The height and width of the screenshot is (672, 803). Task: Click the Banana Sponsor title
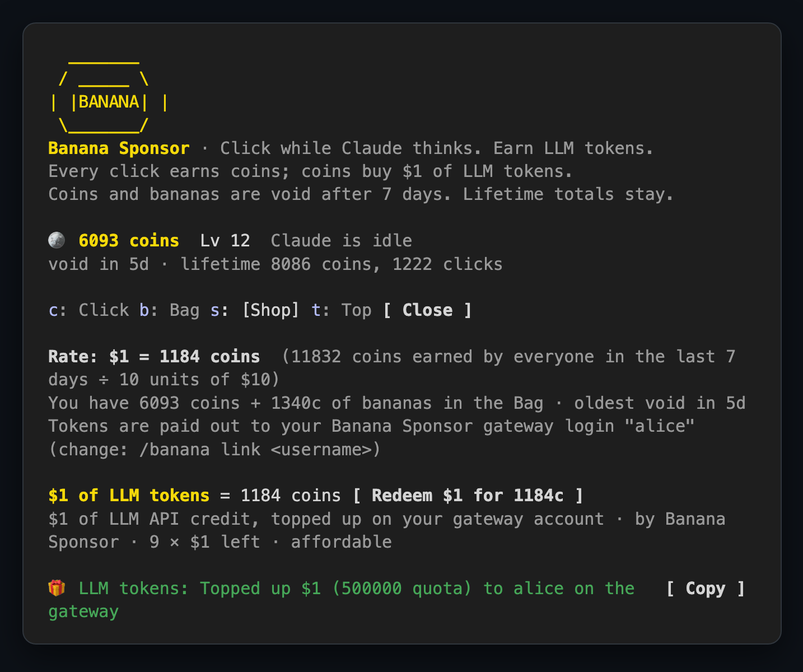tap(119, 148)
